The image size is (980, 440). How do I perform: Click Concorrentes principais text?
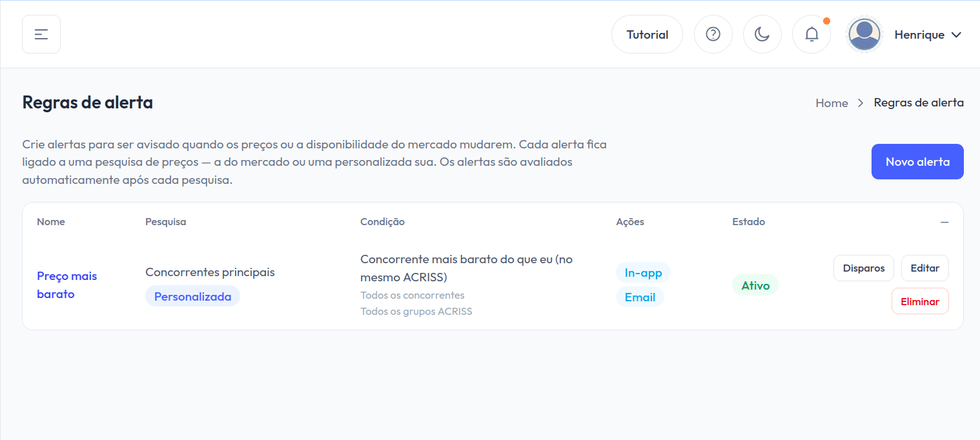click(210, 272)
